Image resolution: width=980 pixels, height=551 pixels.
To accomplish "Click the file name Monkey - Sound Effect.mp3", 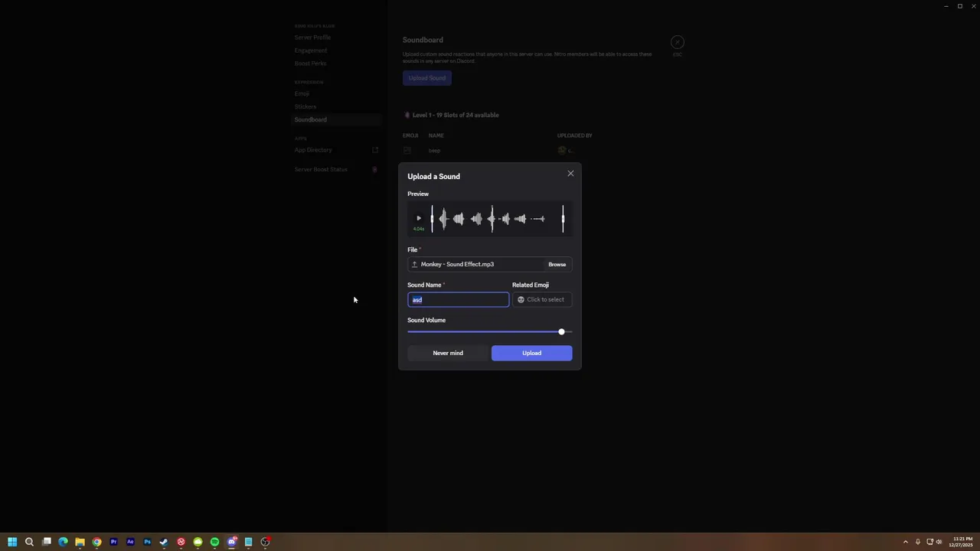I will pos(457,264).
